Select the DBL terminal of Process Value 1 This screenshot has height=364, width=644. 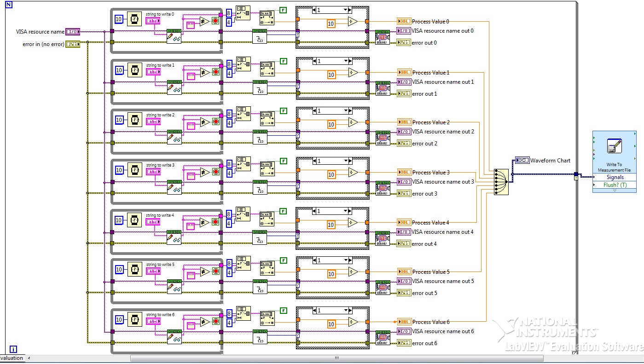pyautogui.click(x=404, y=72)
